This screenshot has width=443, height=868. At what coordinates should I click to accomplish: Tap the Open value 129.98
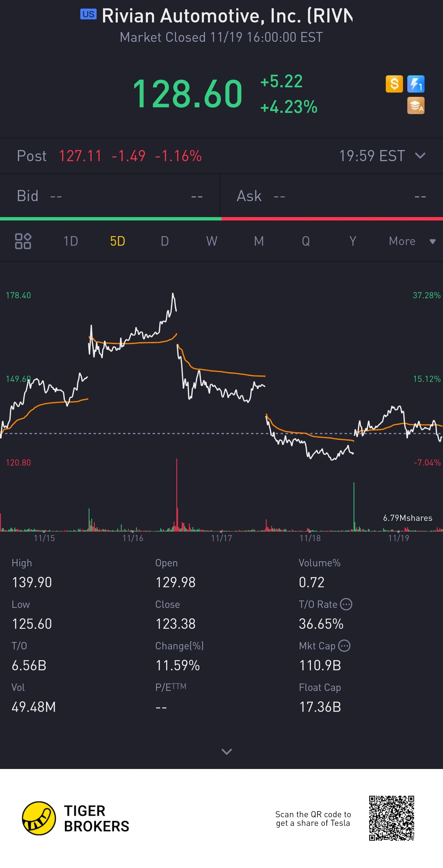coord(175,582)
